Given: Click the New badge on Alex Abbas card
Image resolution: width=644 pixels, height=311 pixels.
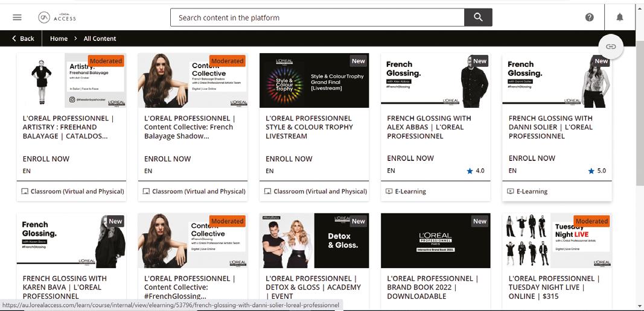Looking at the screenshot, I should [x=480, y=61].
